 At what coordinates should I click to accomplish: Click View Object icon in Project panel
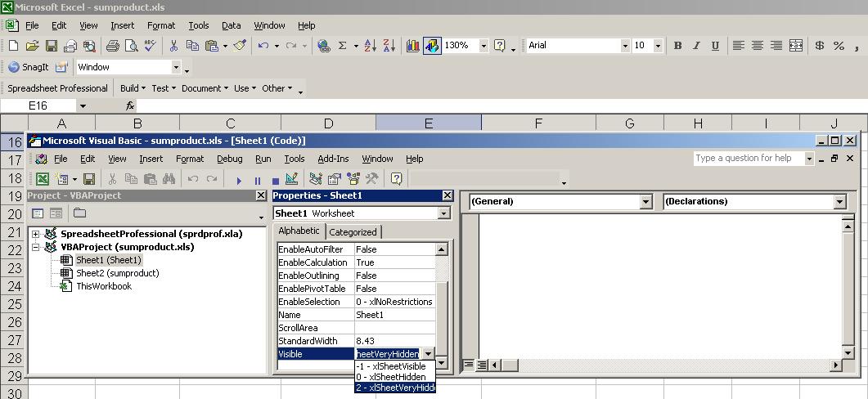pyautogui.click(x=56, y=213)
